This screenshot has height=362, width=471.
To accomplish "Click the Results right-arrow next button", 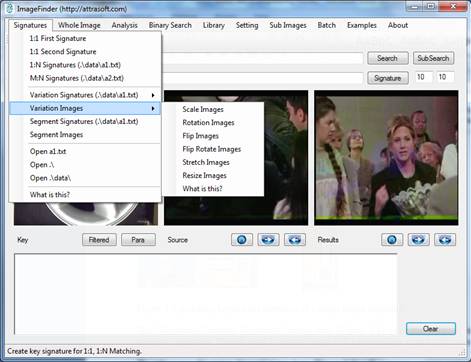I will 418,239.
